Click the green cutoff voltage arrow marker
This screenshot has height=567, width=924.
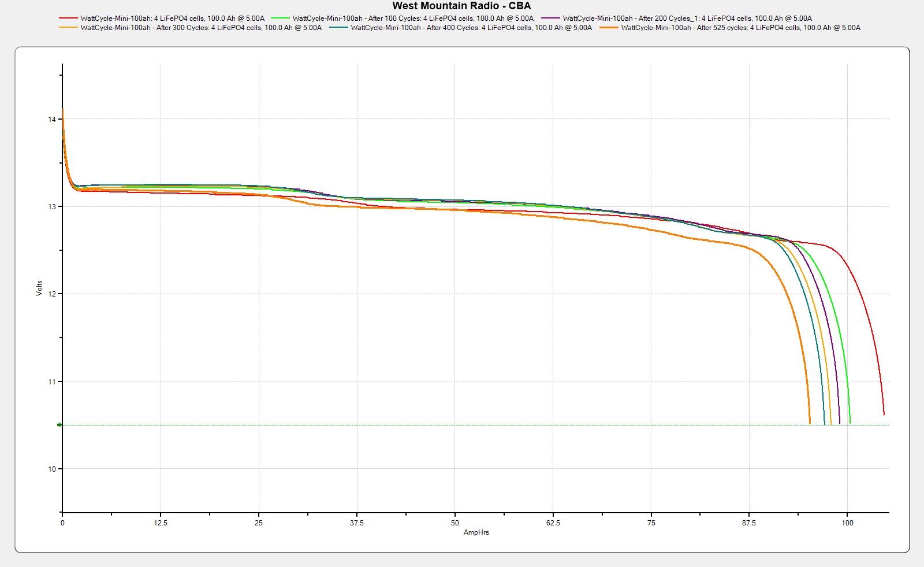click(59, 425)
